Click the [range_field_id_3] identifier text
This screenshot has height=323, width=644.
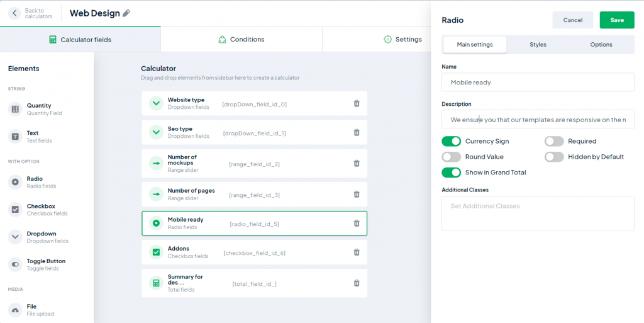[x=254, y=195]
